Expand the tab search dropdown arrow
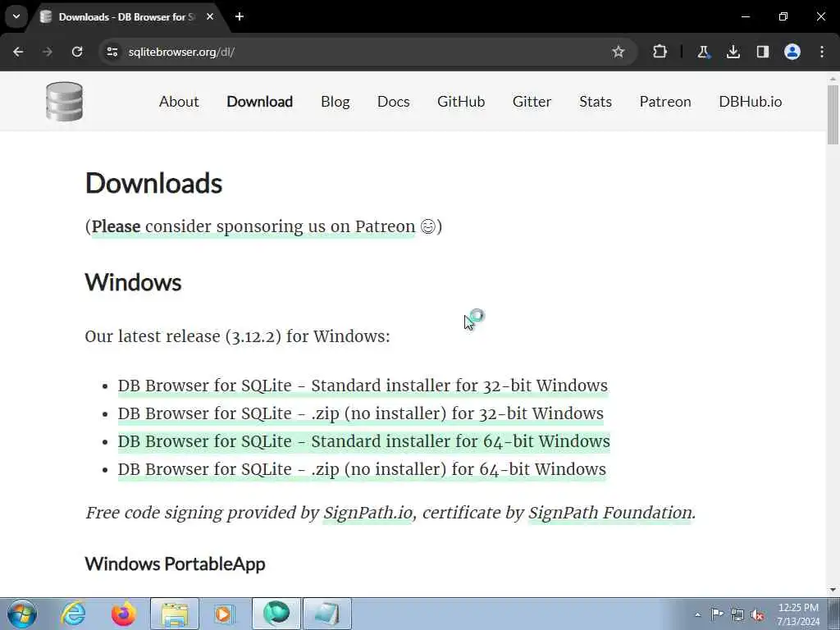This screenshot has height=630, width=840. coord(16,16)
